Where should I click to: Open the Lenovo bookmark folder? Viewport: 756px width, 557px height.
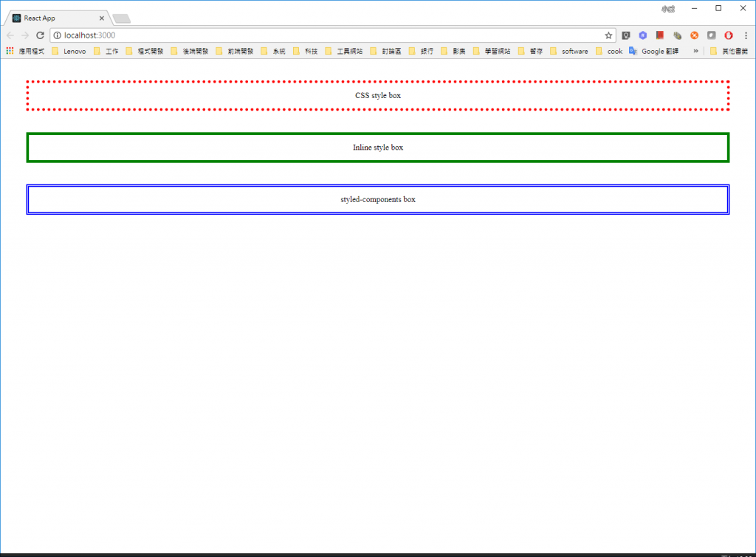coord(69,51)
